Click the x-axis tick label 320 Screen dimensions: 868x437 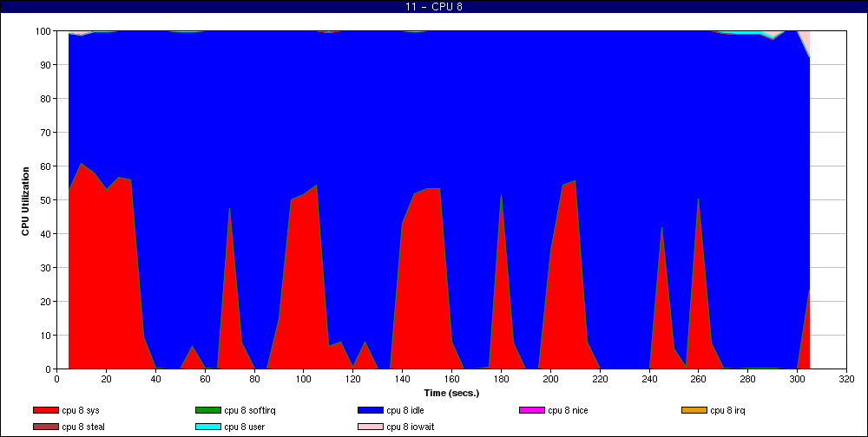coord(846,378)
